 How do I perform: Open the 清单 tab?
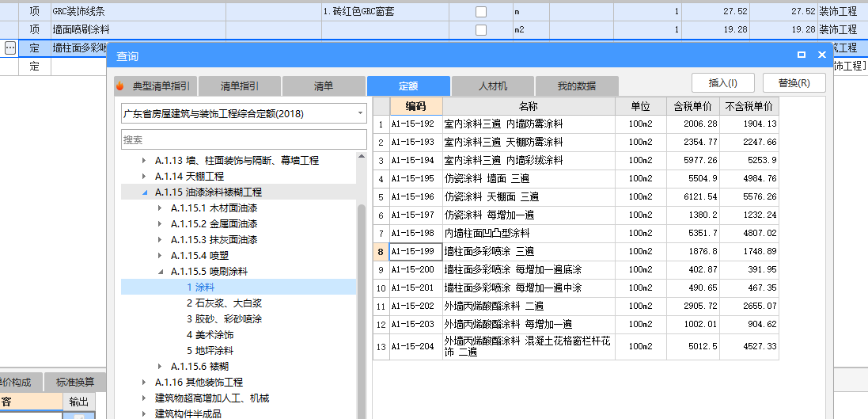pyautogui.click(x=324, y=86)
